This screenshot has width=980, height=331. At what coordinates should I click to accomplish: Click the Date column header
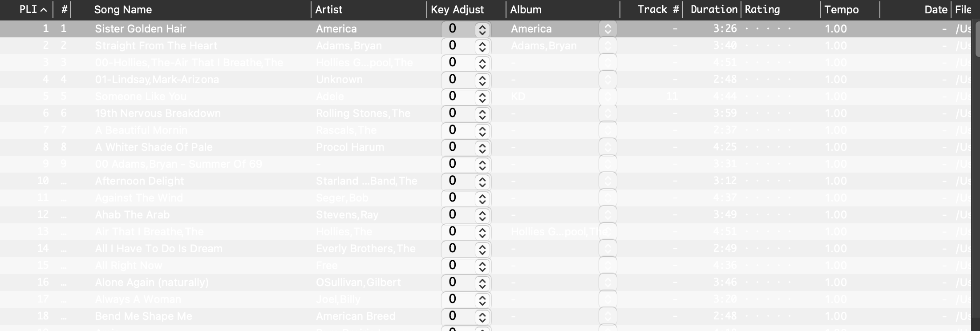pyautogui.click(x=935, y=10)
